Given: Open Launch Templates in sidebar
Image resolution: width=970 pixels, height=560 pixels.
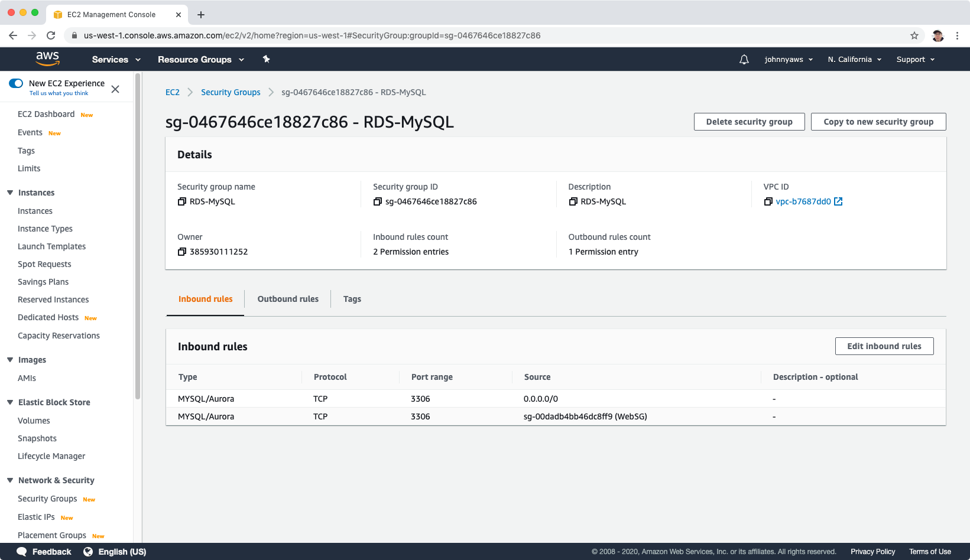Looking at the screenshot, I should [x=51, y=246].
